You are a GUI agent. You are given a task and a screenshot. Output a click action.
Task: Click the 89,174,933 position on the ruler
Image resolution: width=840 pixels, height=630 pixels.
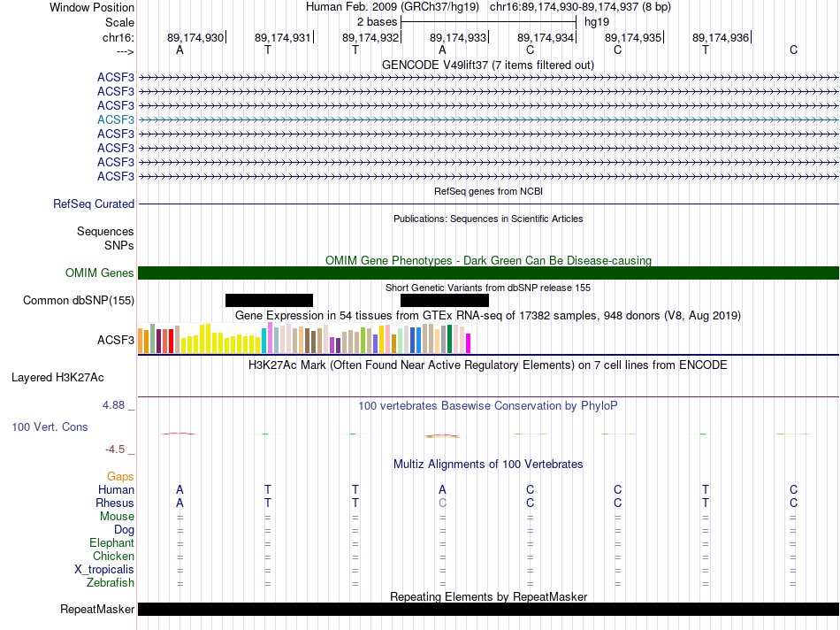click(458, 37)
